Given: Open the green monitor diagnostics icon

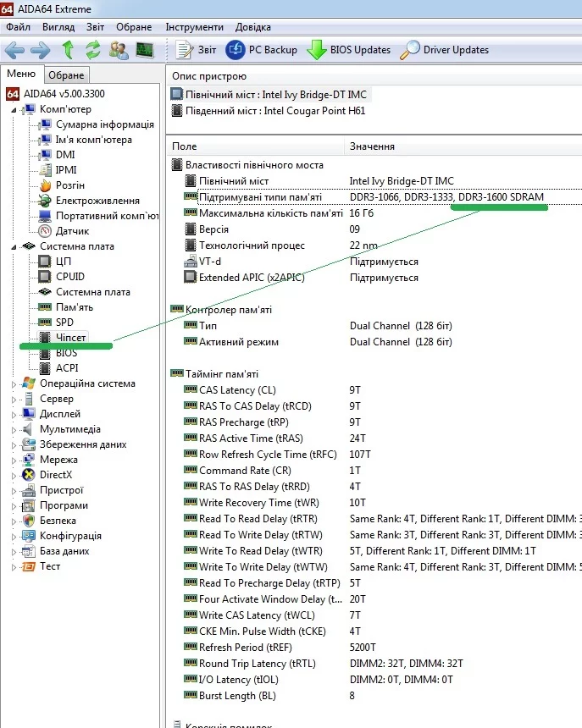Looking at the screenshot, I should (145, 50).
